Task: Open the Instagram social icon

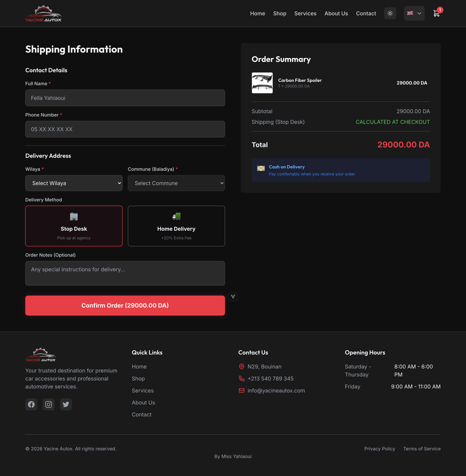Action: point(48,404)
